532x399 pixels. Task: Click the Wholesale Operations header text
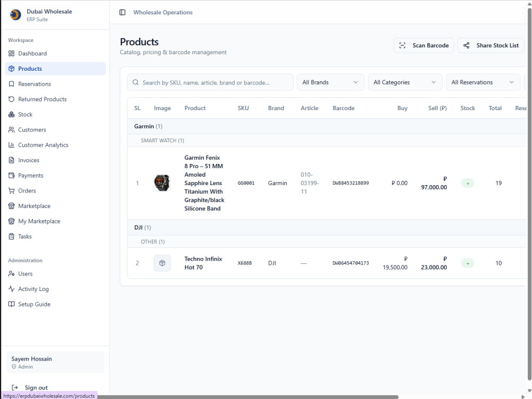pos(163,12)
